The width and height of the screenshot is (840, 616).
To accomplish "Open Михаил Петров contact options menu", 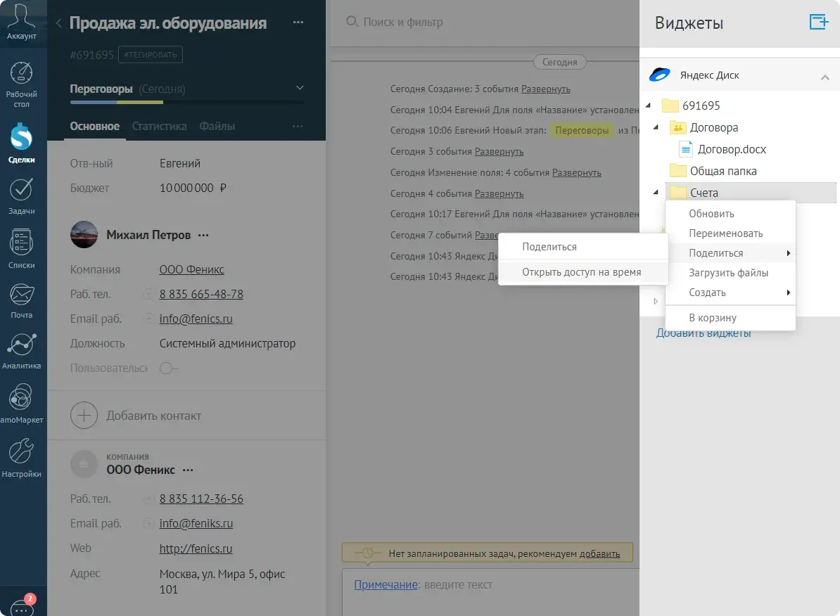I will click(x=203, y=235).
